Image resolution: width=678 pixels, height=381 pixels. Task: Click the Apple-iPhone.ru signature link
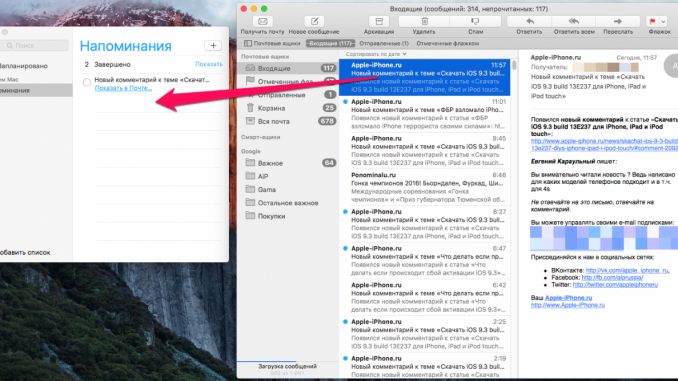pyautogui.click(x=568, y=298)
